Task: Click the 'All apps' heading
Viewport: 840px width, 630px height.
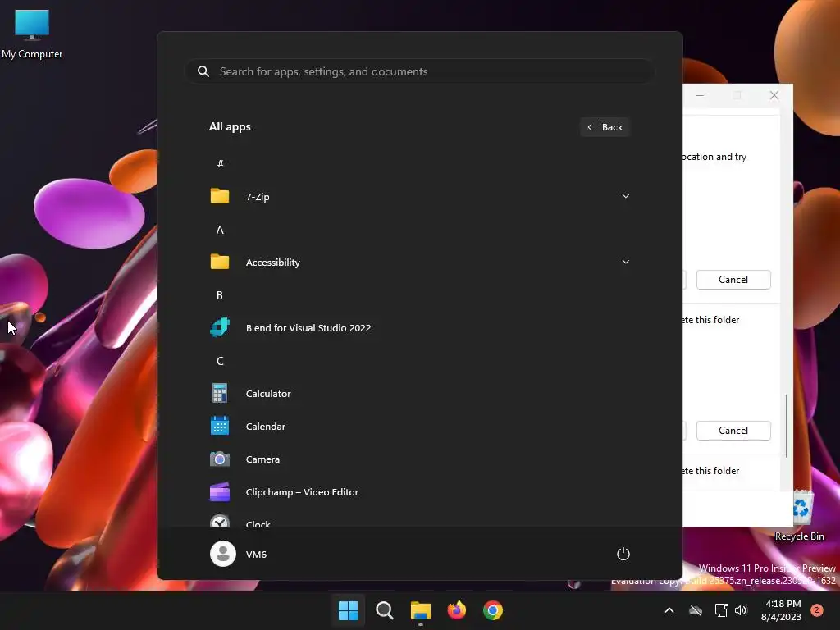Action: pyautogui.click(x=230, y=127)
